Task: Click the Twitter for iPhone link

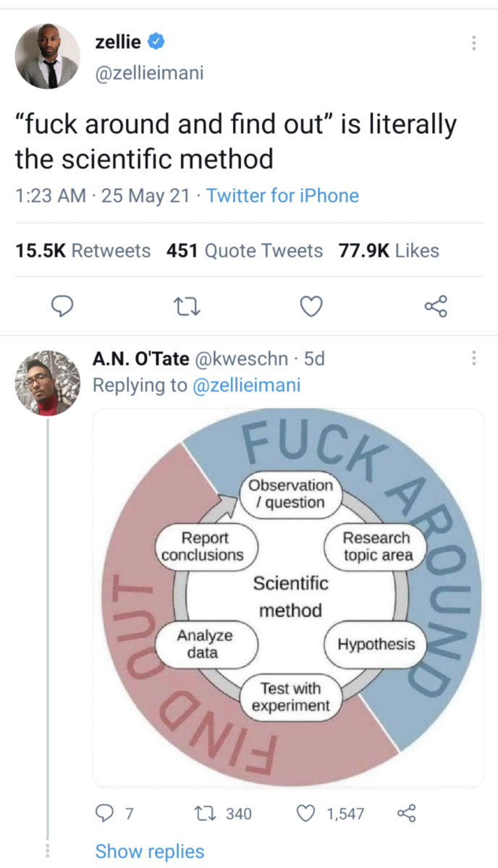Action: (x=282, y=196)
